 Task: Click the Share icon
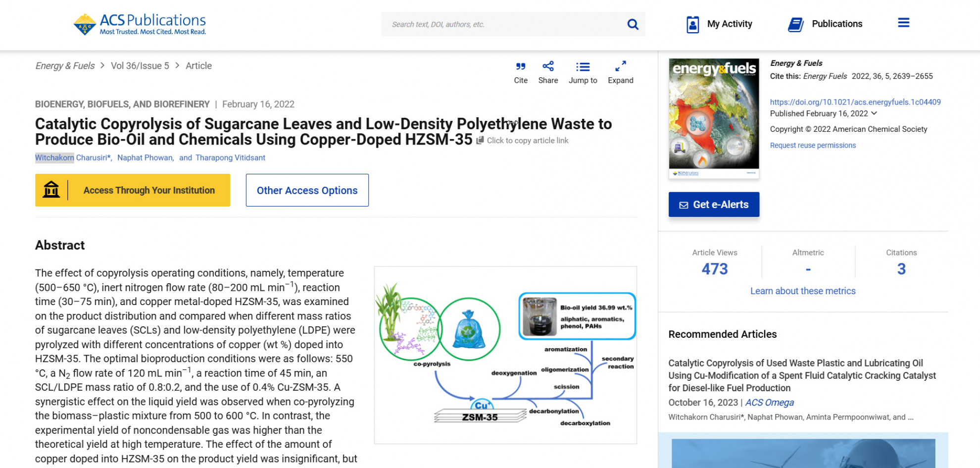point(548,66)
